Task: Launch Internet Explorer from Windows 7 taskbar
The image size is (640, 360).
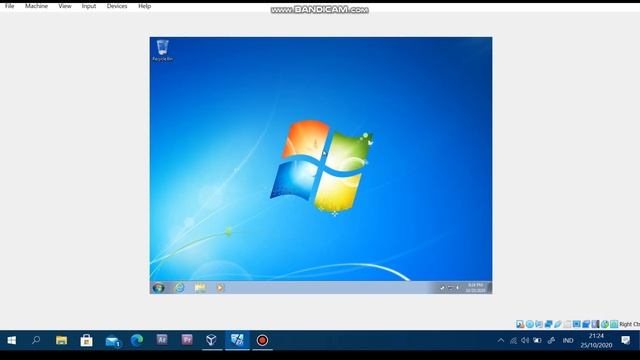Action: (x=180, y=288)
